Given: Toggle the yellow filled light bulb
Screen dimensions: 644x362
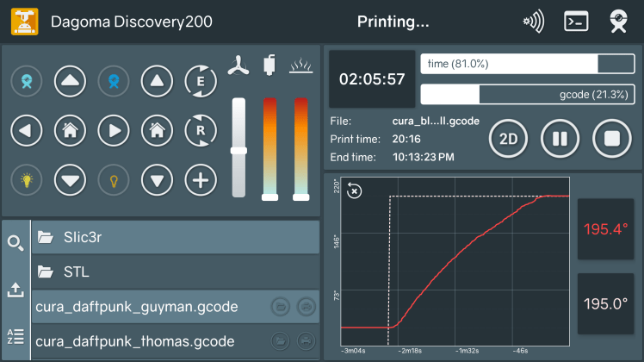Looking at the screenshot, I should 27,181.
